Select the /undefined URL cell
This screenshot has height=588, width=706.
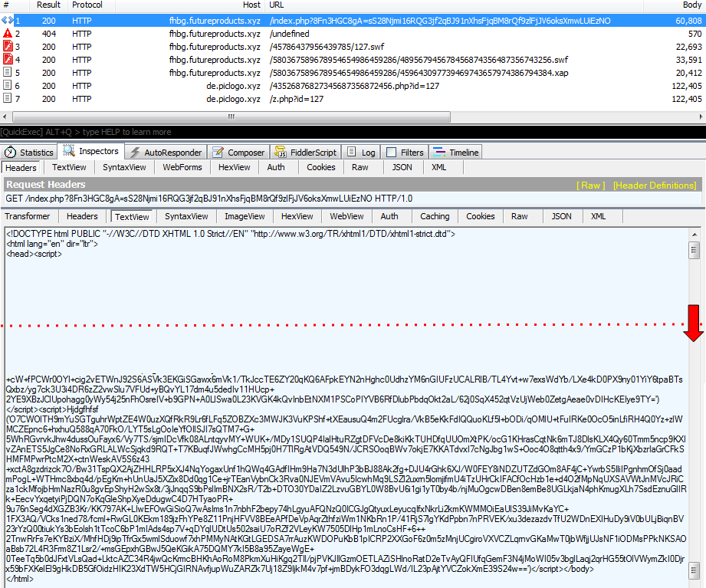(x=289, y=33)
